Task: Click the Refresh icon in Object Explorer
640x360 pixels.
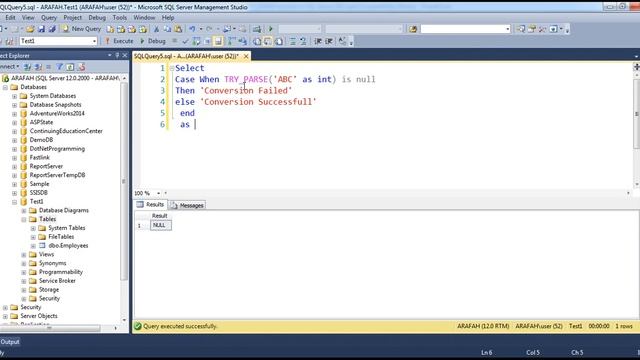Action: 70,67
